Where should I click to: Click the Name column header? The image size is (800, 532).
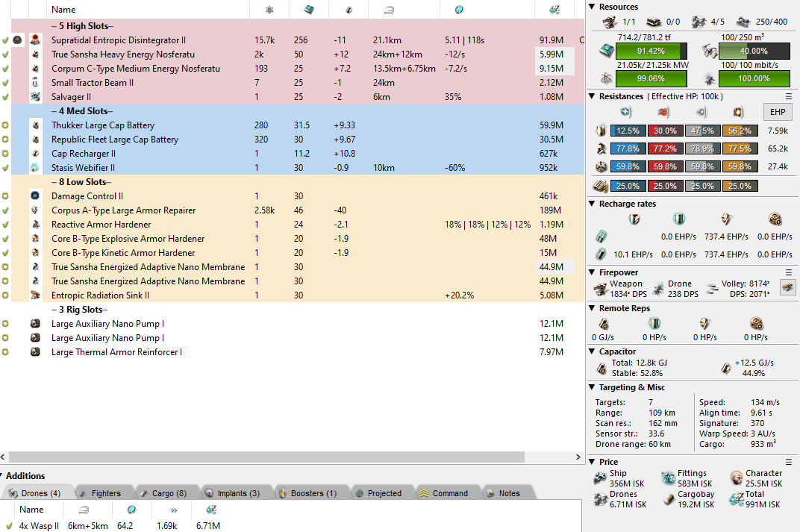click(x=64, y=10)
